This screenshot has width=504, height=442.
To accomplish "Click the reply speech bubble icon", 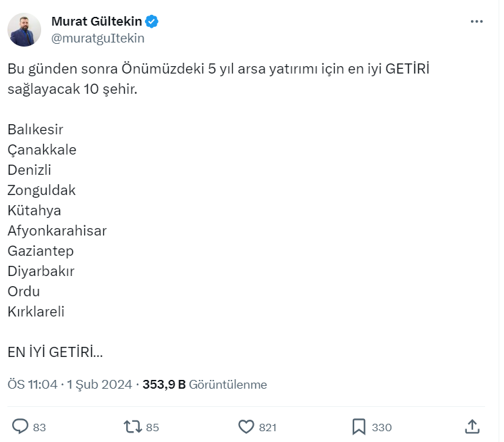I will pyautogui.click(x=21, y=426).
